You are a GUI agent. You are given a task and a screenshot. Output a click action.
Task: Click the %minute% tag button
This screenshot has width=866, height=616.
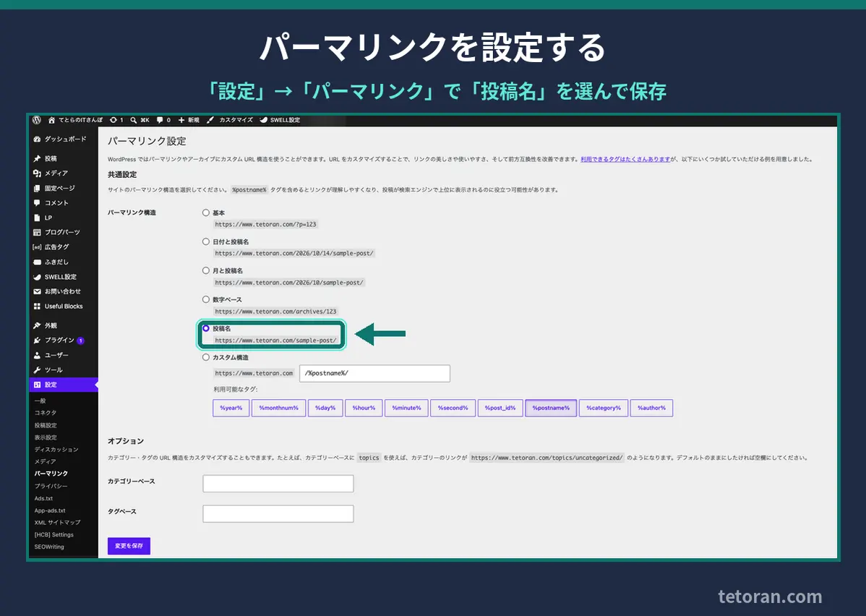pyautogui.click(x=406, y=408)
